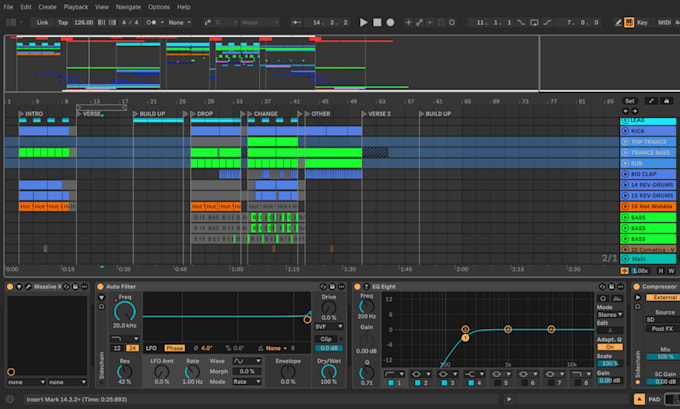The image size is (680, 409).
Task: Toggle Auto Filter sidechain triangle
Action: click(101, 298)
